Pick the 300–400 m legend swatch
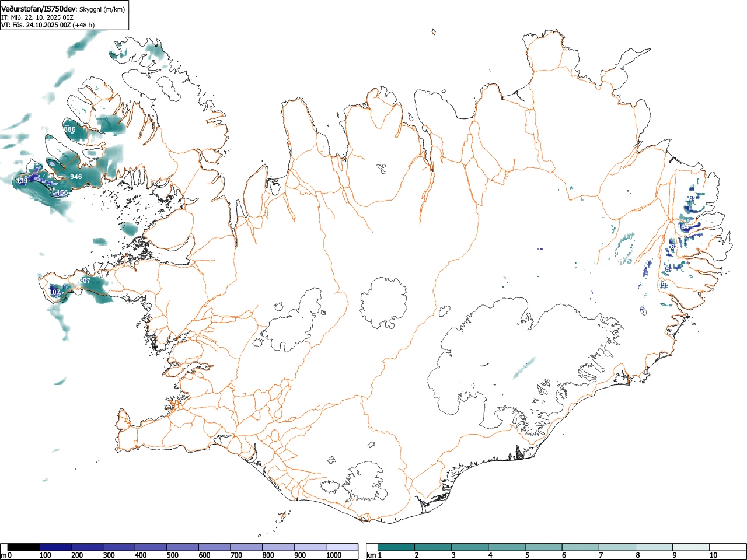Viewport: 747px width, 560px height. tap(119, 547)
